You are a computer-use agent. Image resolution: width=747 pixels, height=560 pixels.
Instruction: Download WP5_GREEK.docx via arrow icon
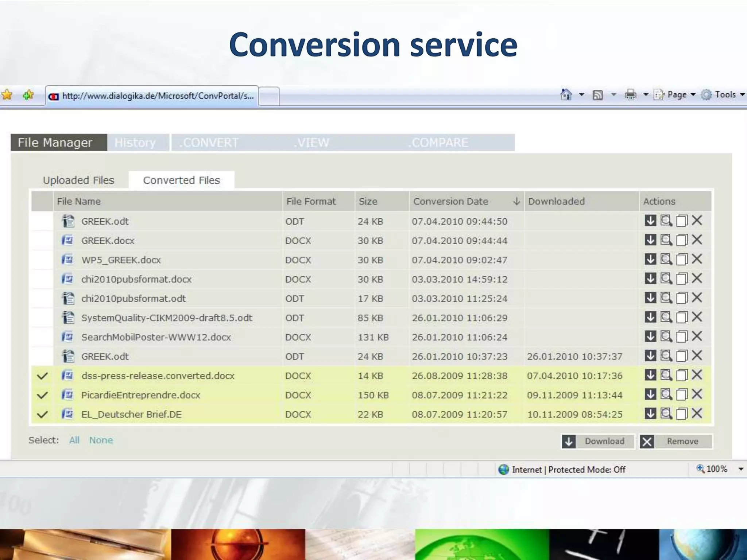click(x=650, y=259)
